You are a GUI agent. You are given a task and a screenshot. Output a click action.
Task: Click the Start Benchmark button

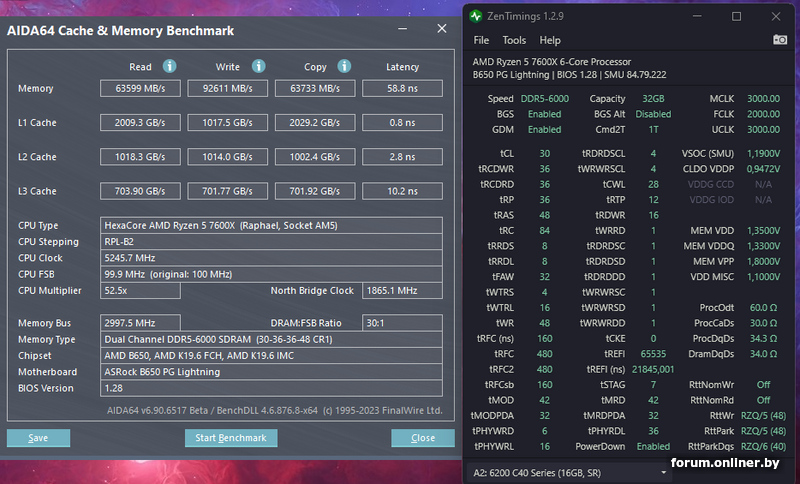click(231, 438)
